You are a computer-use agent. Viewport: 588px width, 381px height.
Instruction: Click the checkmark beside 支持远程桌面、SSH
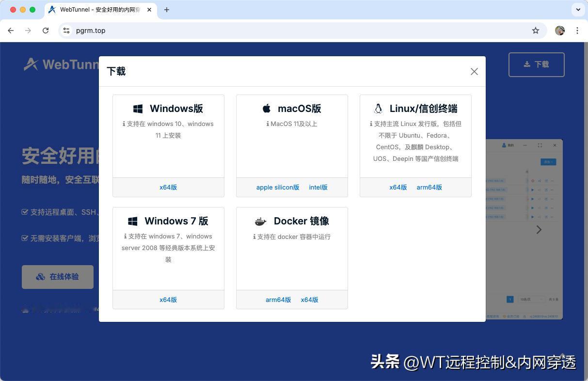(x=25, y=211)
